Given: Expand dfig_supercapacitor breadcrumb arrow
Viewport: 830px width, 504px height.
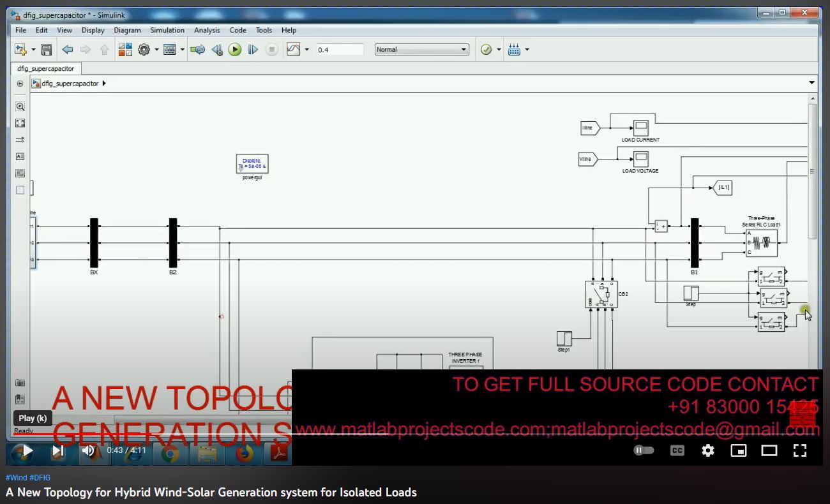Looking at the screenshot, I should tap(104, 84).
